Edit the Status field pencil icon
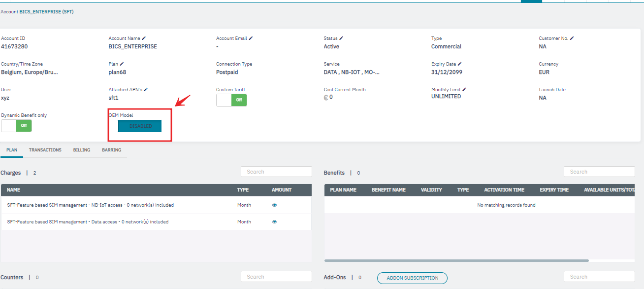The image size is (644, 289). (341, 38)
